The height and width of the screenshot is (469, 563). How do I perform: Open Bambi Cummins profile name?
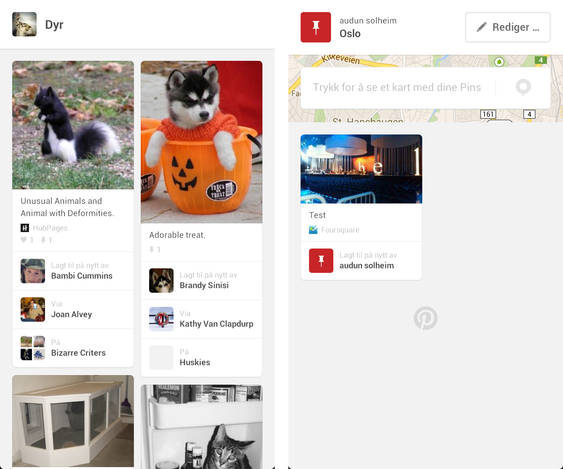point(82,276)
